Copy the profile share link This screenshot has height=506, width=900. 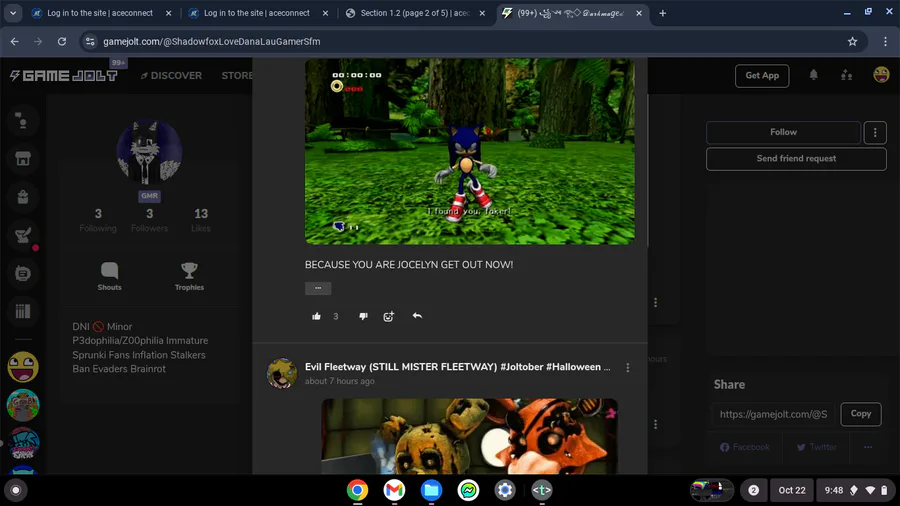[860, 414]
